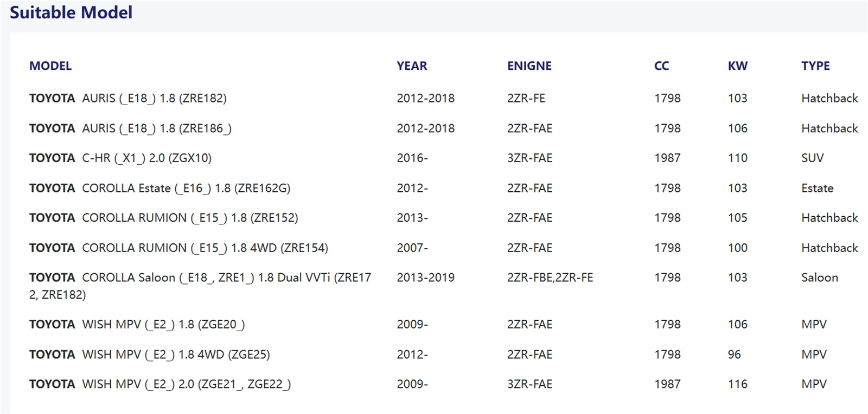Click the WISH MPV 1.8 4WD (ZGE25) entry
The image size is (868, 414).
point(149,354)
